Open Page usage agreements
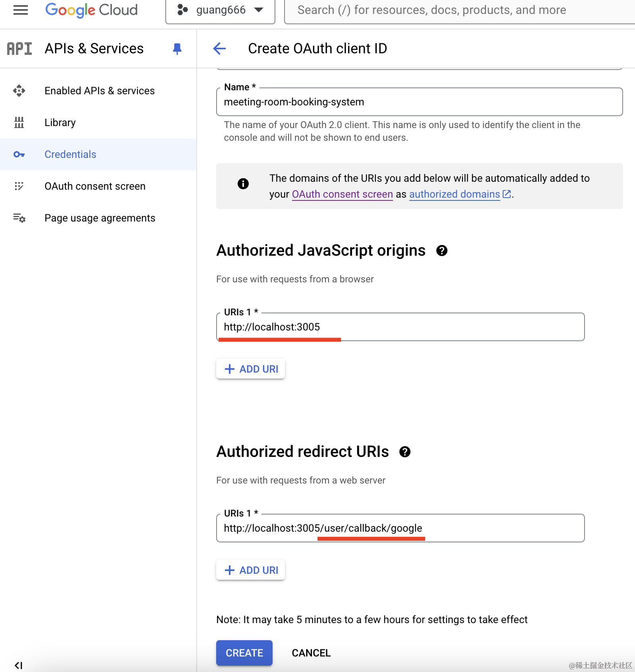Image resolution: width=635 pixels, height=672 pixels. 100,218
